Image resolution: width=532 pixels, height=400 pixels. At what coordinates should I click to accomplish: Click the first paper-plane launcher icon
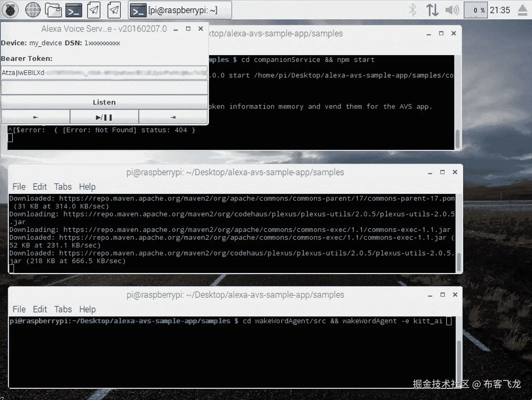pyautogui.click(x=93, y=10)
